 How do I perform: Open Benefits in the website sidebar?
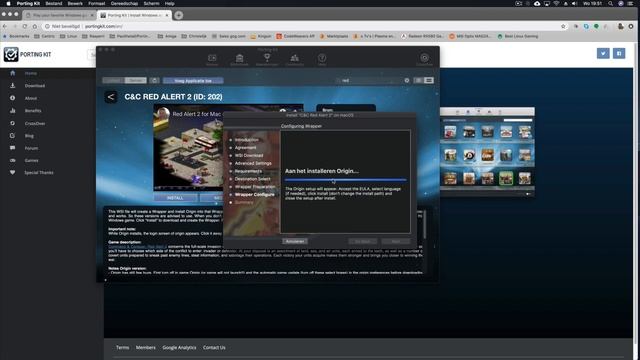33,111
